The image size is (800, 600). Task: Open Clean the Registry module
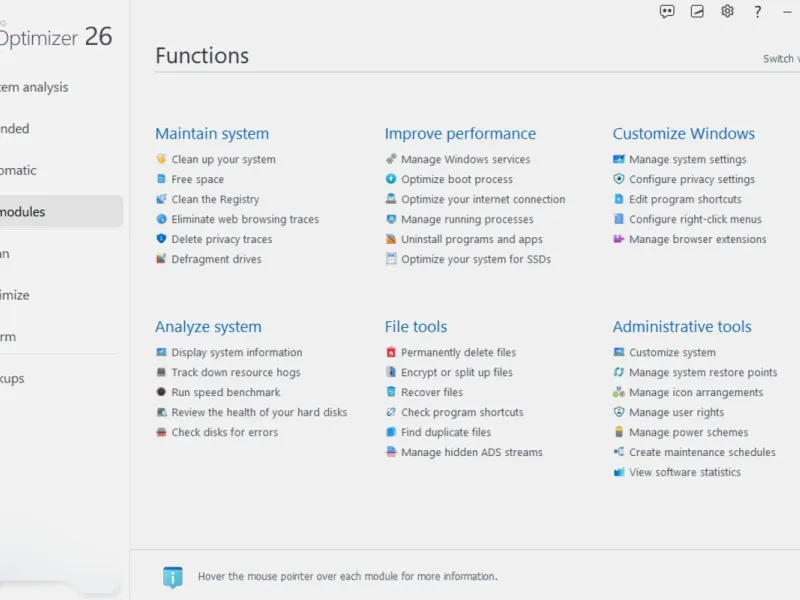[215, 199]
